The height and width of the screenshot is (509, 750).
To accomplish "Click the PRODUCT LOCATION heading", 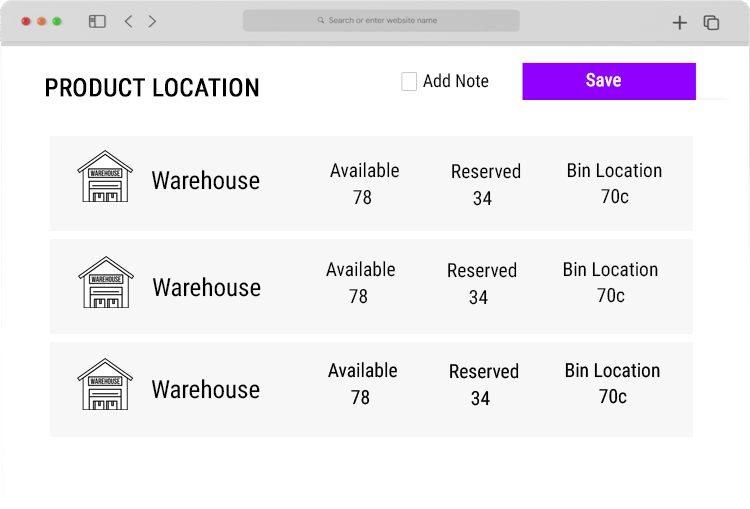I will [152, 88].
